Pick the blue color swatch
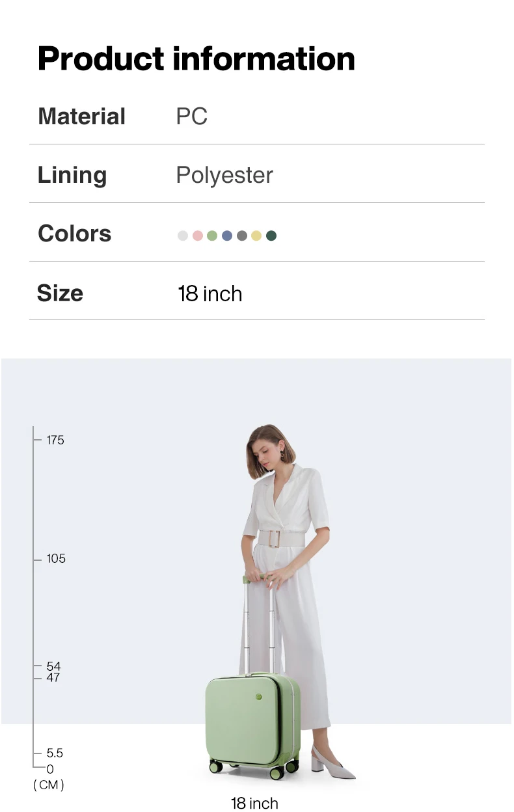 click(x=227, y=236)
